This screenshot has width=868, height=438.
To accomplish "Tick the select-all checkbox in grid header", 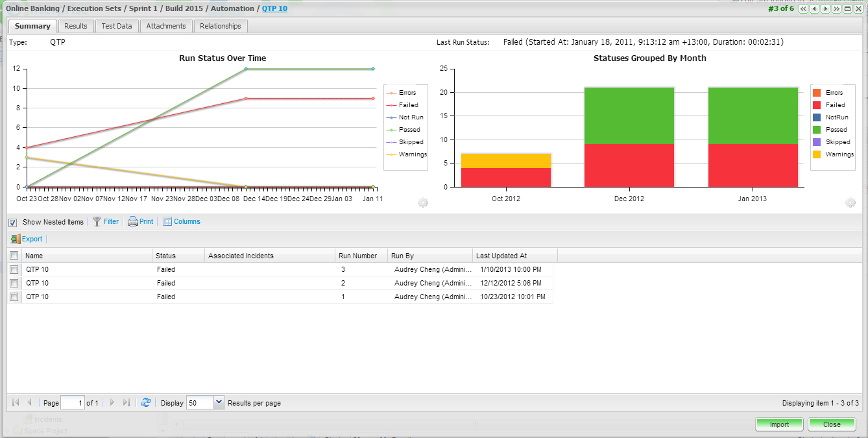I will (x=14, y=256).
